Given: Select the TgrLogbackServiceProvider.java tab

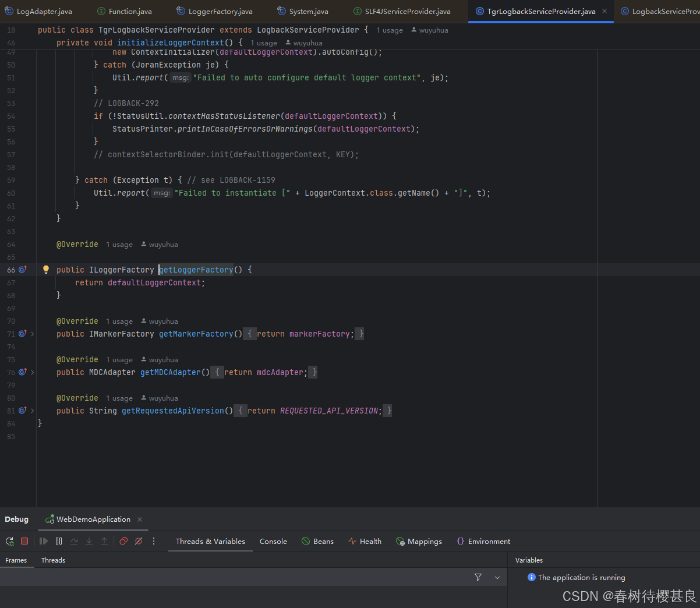Looking at the screenshot, I should (541, 11).
